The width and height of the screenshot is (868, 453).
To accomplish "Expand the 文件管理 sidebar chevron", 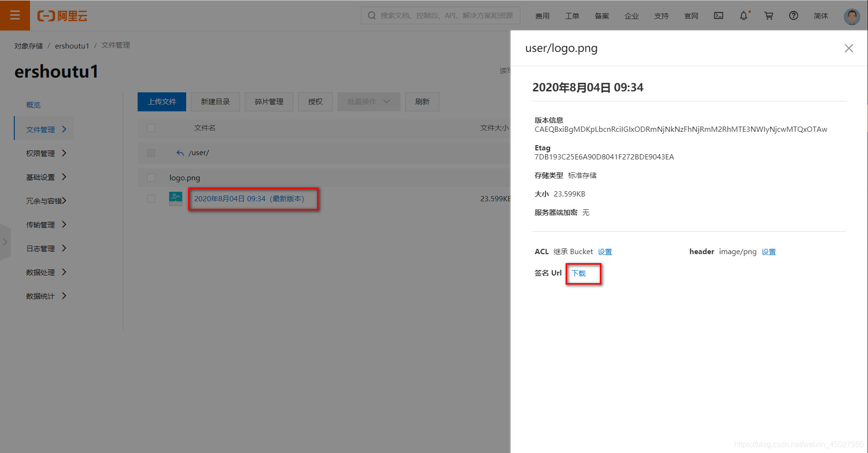I will click(64, 129).
